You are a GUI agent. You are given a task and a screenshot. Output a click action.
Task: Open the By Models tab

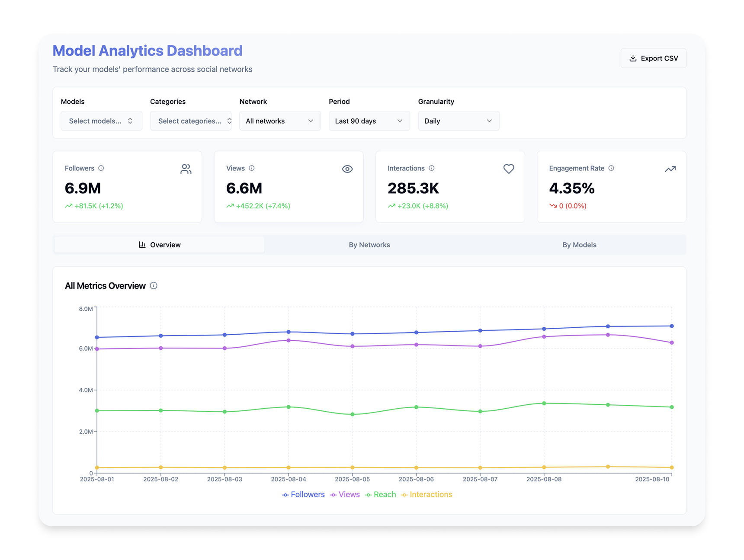point(579,245)
